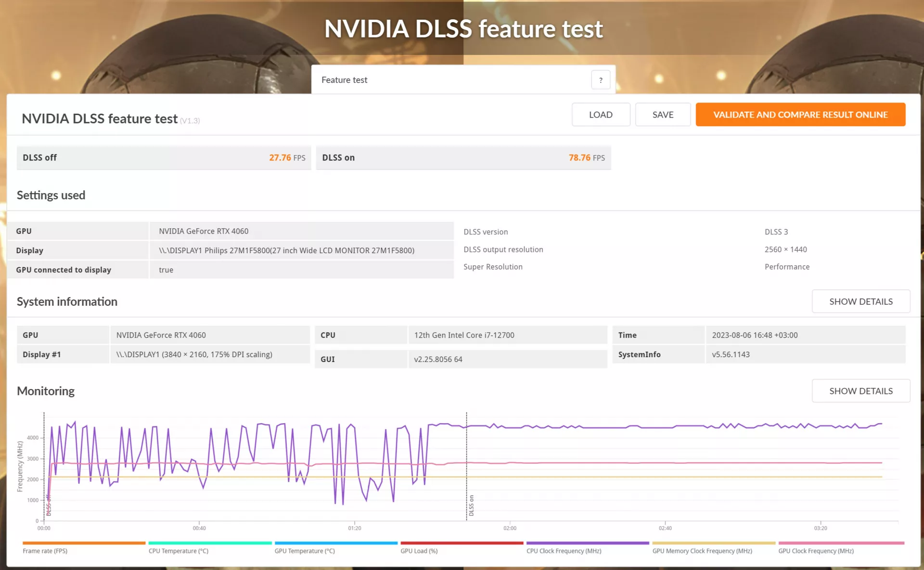924x570 pixels.
Task: Show details for Monitoring
Action: tap(860, 391)
